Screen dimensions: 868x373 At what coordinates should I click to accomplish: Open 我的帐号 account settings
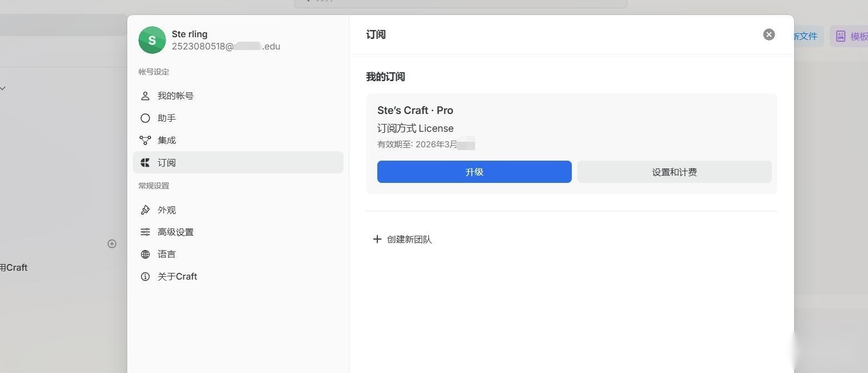coord(238,96)
